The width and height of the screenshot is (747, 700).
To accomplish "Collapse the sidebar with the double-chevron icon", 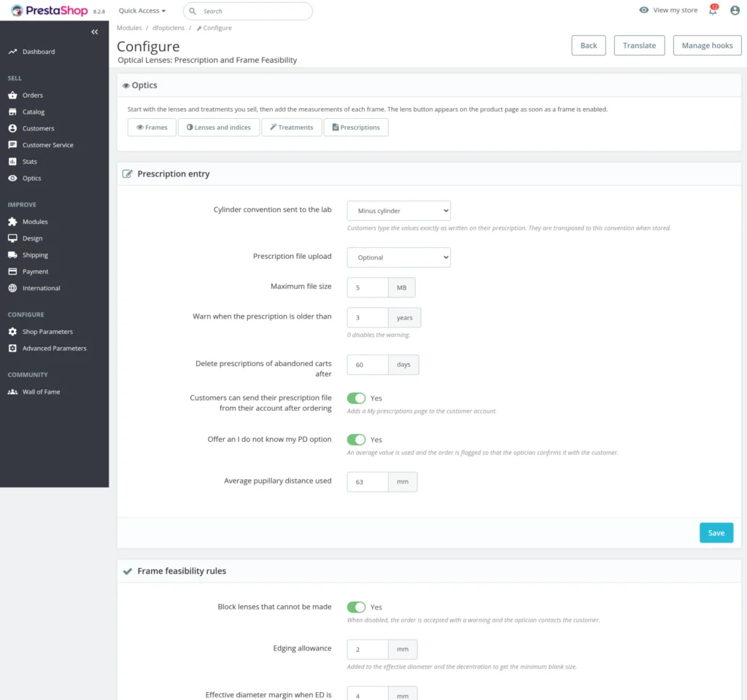I will [94, 32].
